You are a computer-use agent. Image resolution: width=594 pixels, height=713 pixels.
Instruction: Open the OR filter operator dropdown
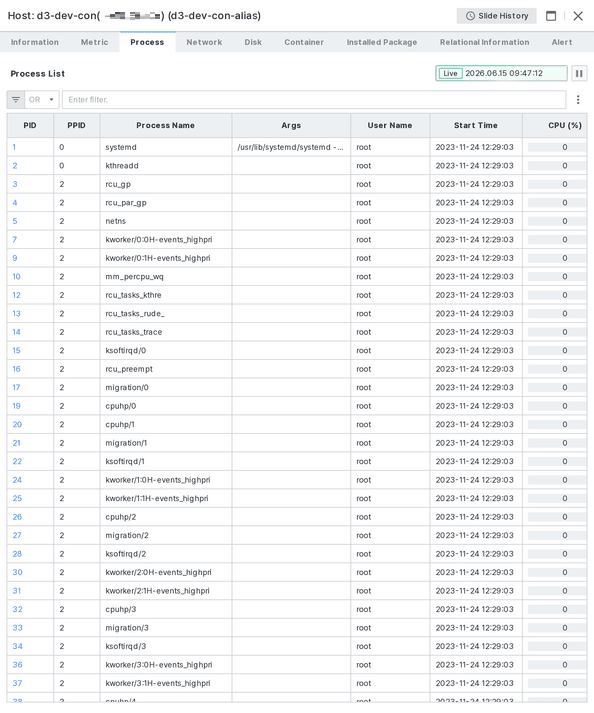point(42,100)
